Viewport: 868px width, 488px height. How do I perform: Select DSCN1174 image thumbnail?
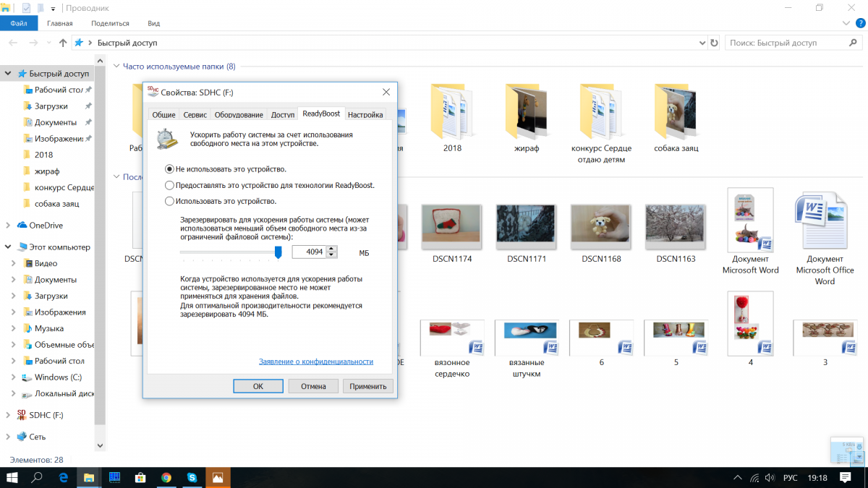coord(452,226)
